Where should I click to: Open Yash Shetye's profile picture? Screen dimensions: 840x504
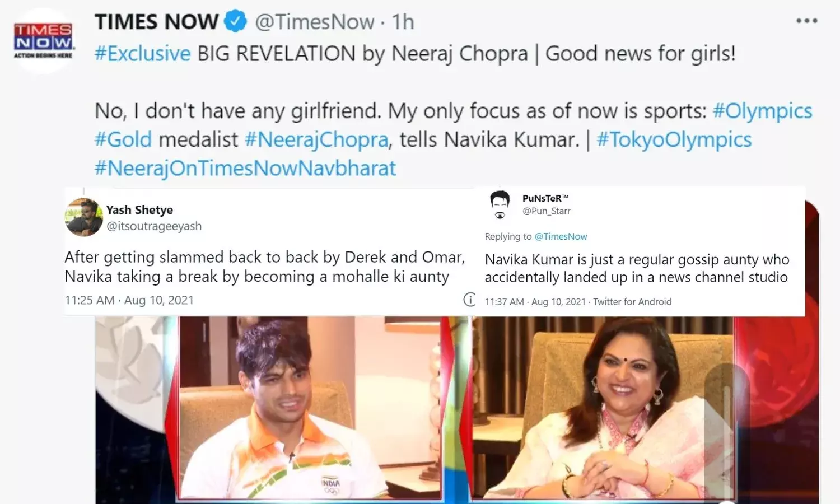click(83, 217)
